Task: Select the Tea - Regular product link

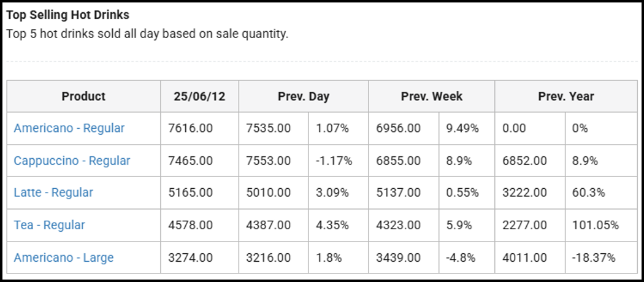Action: pos(49,225)
